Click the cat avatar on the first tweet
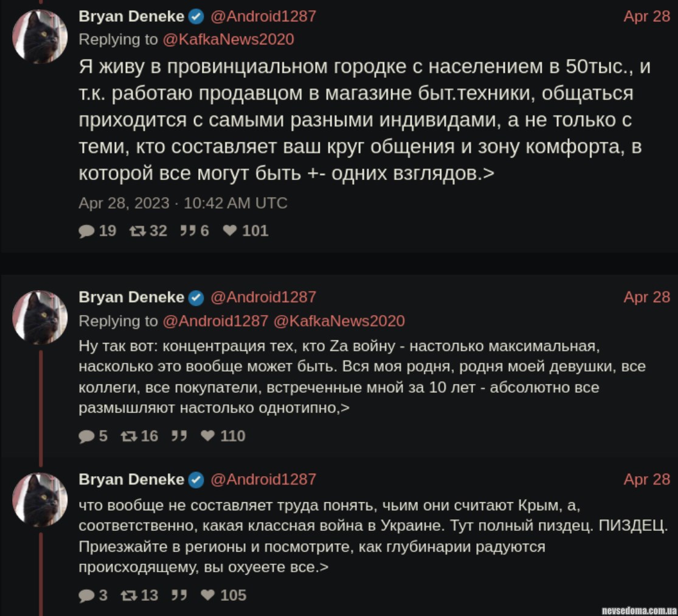The width and height of the screenshot is (678, 616). [x=41, y=37]
